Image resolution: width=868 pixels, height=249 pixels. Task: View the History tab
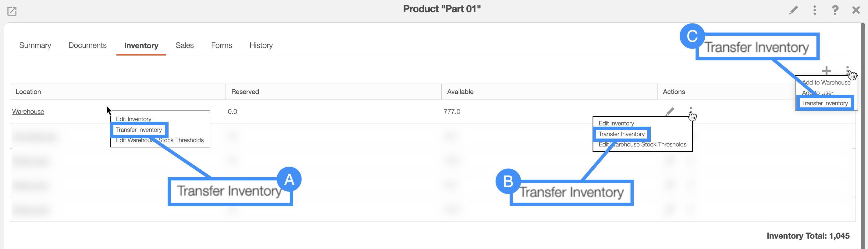pos(261,45)
